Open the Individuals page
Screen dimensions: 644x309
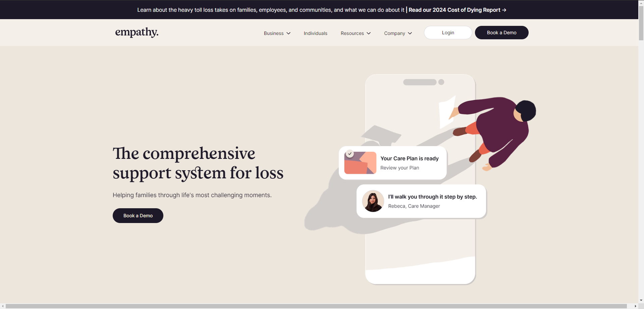pos(315,33)
